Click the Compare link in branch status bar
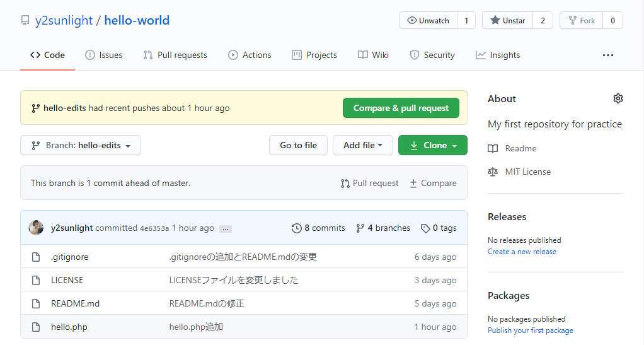 433,183
